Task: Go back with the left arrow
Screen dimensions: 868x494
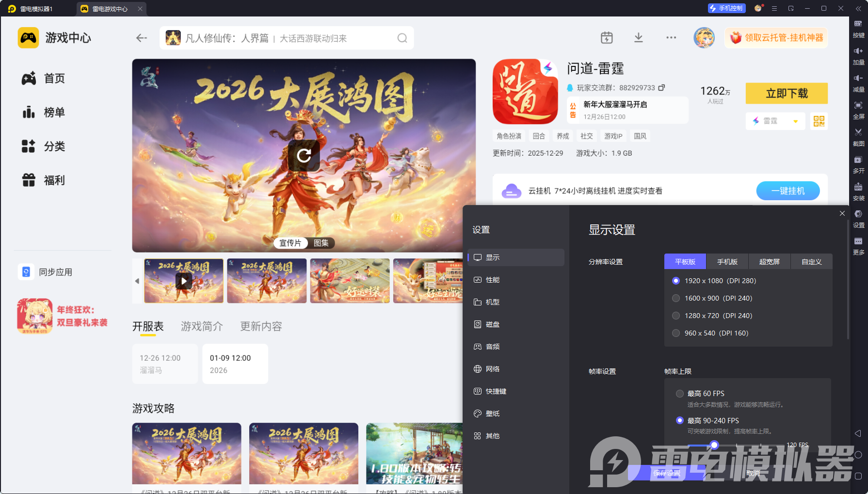Action: 142,38
